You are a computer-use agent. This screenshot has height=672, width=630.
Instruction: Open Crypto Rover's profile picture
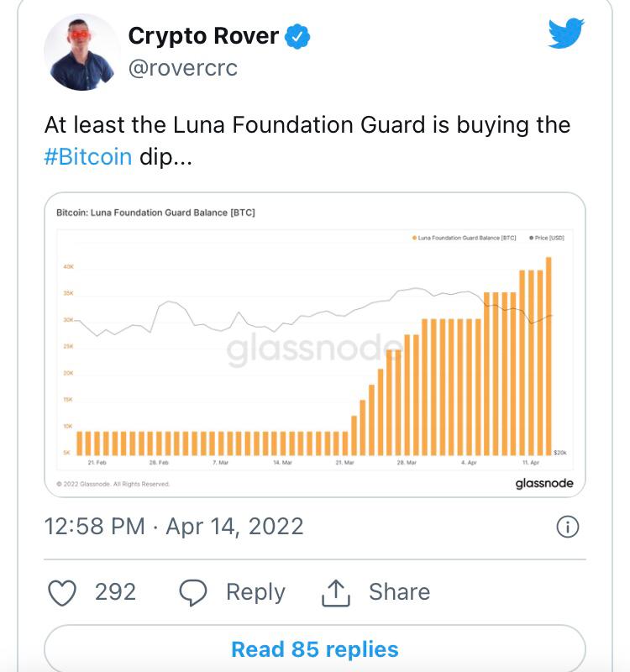81,52
